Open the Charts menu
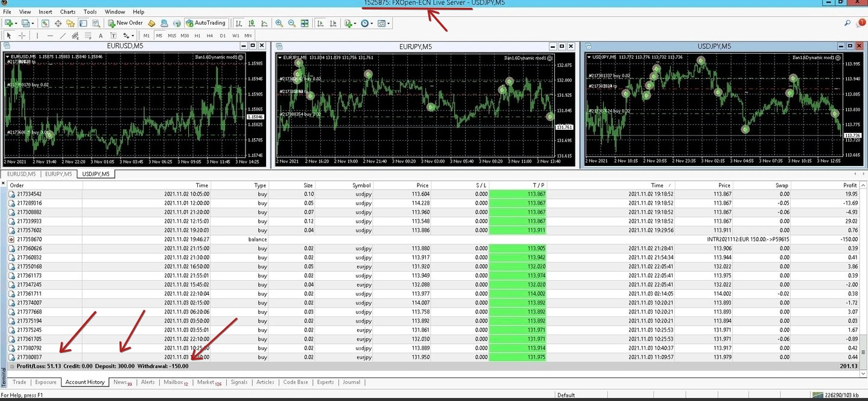This screenshot has height=401, width=868. click(x=68, y=11)
